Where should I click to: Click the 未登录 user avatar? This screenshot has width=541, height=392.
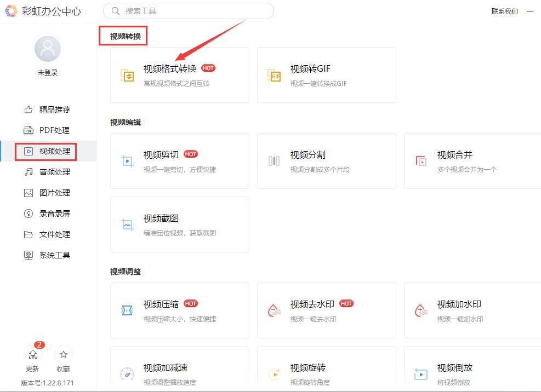(x=48, y=50)
